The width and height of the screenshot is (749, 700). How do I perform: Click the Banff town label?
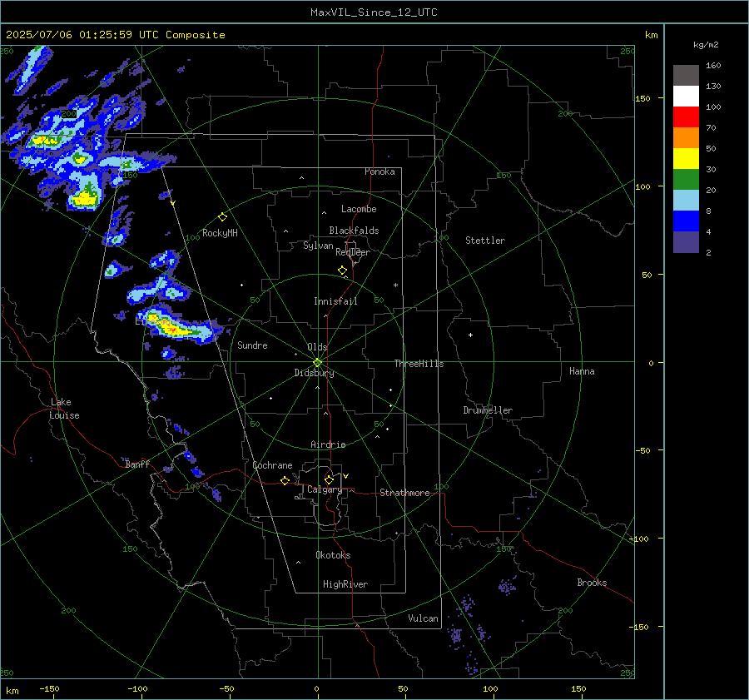click(137, 464)
